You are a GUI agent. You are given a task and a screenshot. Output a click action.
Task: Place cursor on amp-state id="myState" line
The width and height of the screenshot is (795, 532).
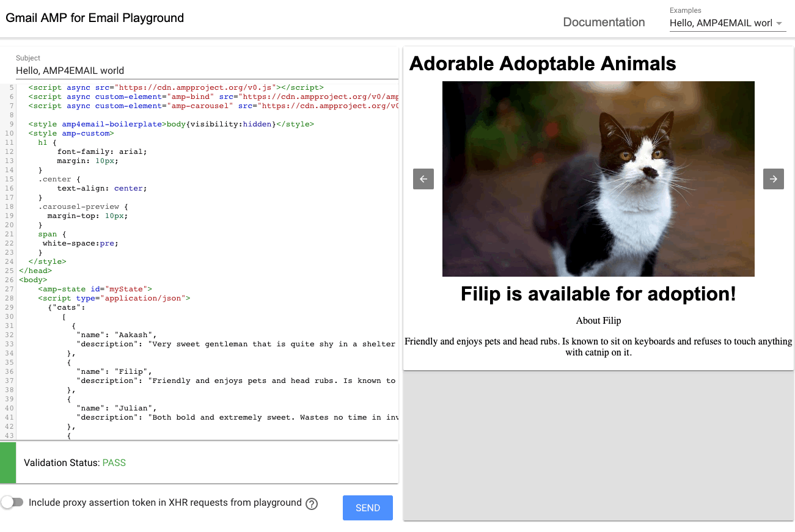(95, 289)
